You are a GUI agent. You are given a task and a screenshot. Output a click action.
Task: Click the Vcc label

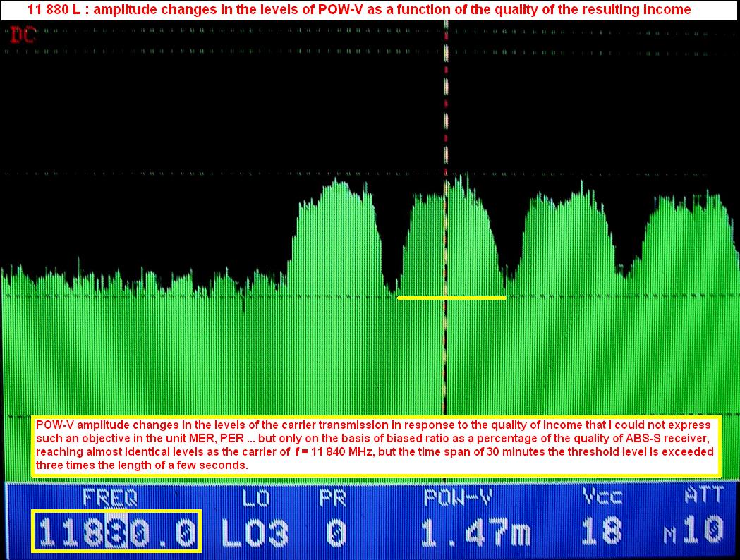pos(602,497)
